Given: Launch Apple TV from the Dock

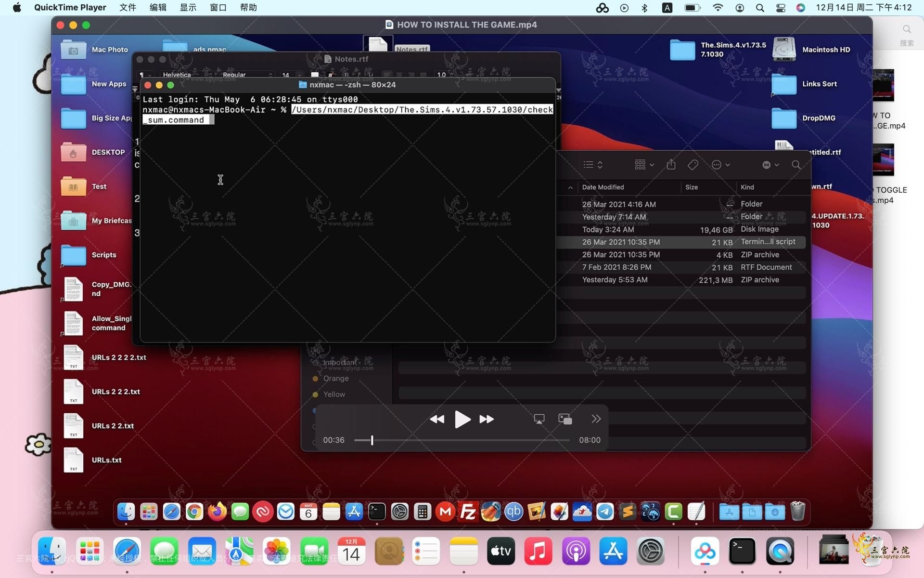Looking at the screenshot, I should pos(501,551).
